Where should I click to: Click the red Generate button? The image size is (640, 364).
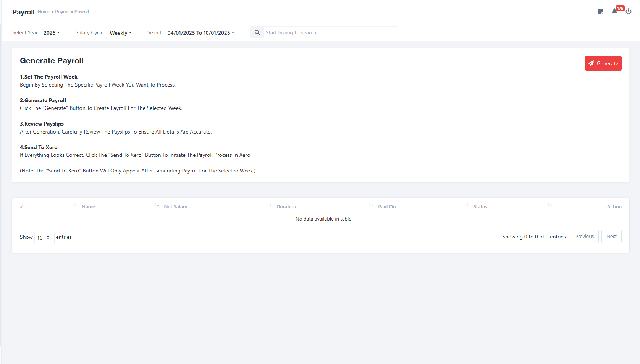coord(603,63)
